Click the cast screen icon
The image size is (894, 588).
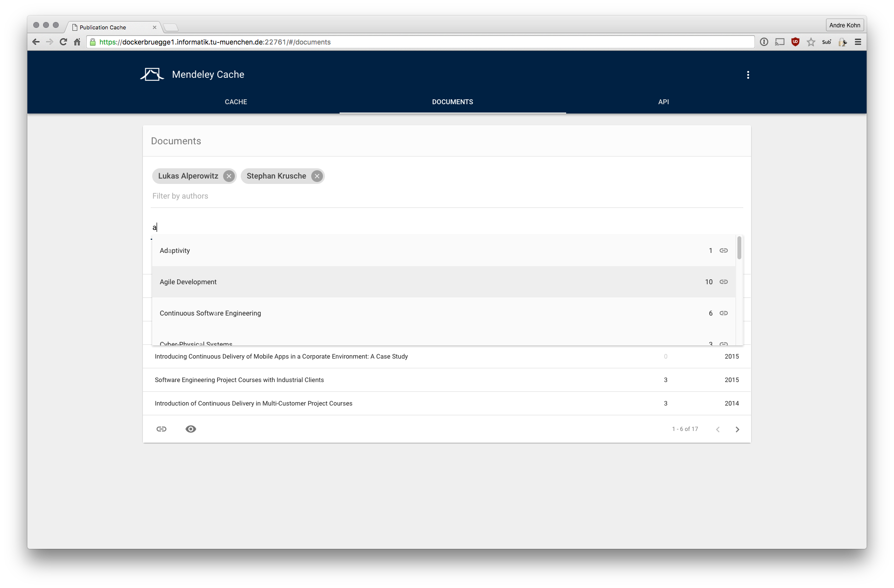[x=779, y=42]
